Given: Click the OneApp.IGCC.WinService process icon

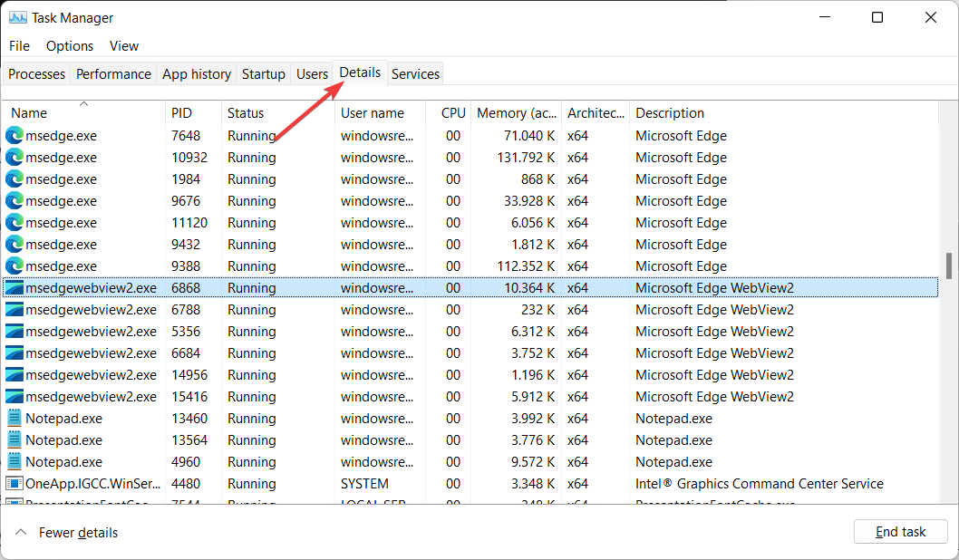Looking at the screenshot, I should tap(15, 484).
